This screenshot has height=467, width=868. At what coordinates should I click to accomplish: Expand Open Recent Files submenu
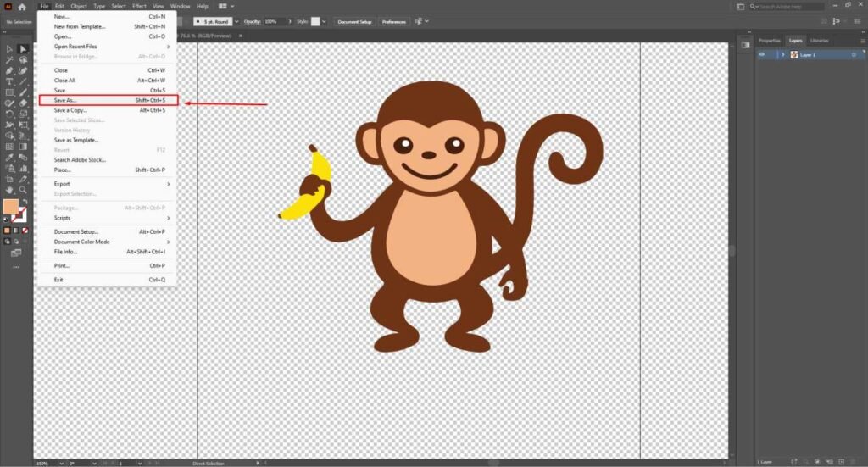pyautogui.click(x=108, y=47)
